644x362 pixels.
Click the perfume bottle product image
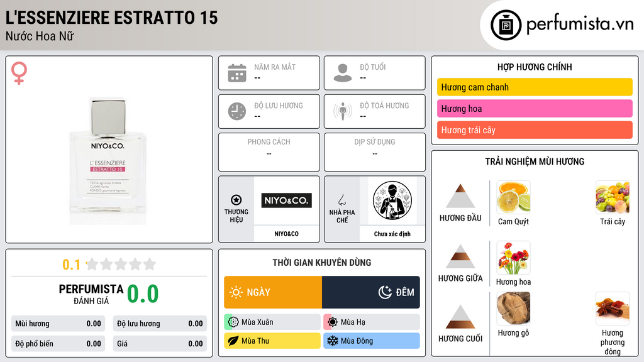click(108, 162)
